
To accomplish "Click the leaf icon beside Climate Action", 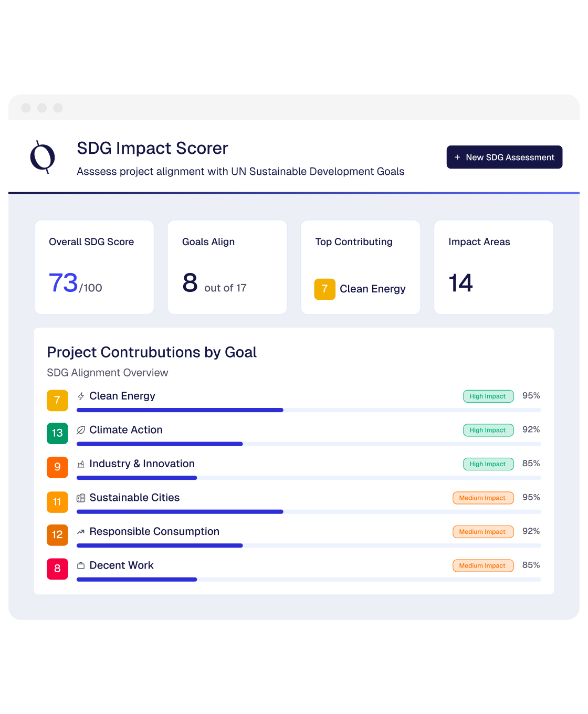I will (x=81, y=430).
